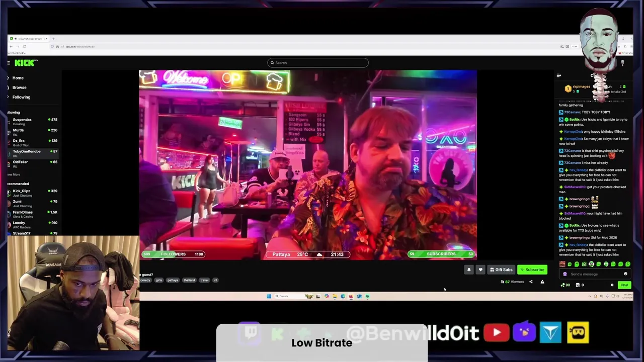The image size is (644, 362).
Task: Click the green KICK logo
Action: (x=26, y=63)
